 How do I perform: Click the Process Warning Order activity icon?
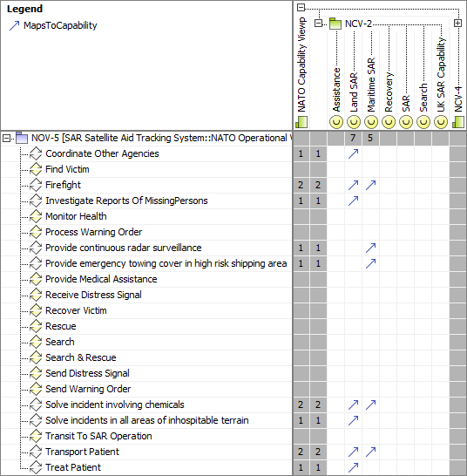36,232
